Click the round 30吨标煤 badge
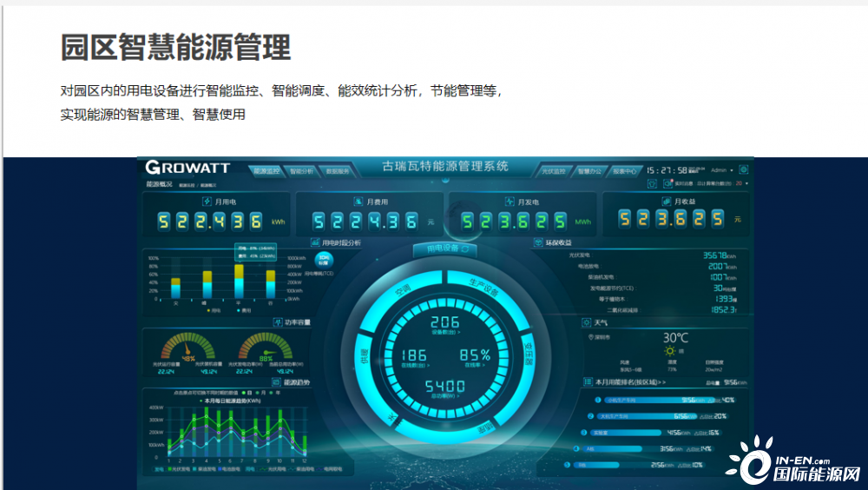 [324, 260]
